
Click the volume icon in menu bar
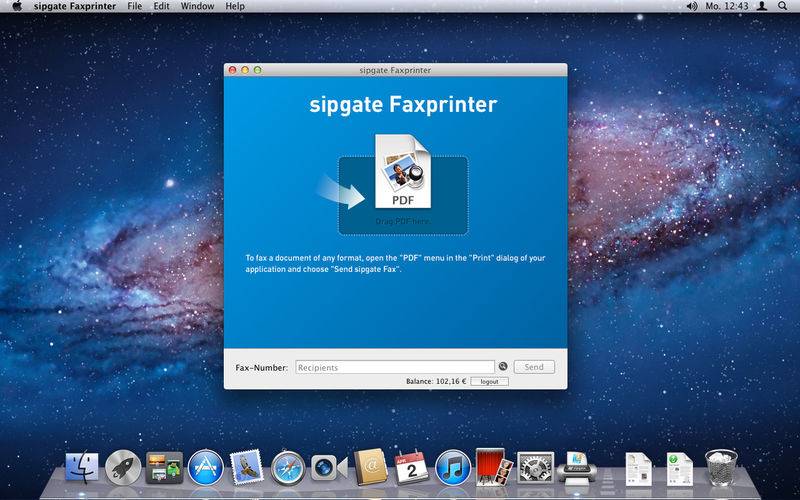click(x=691, y=6)
